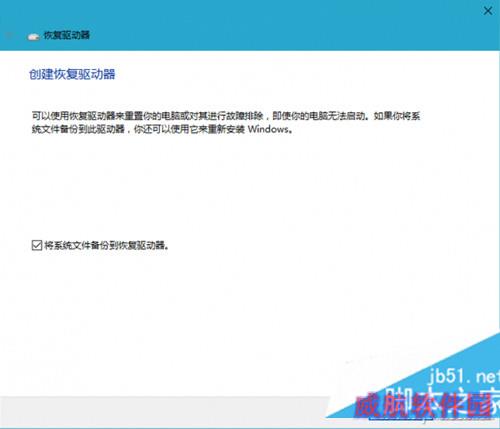Click the faint back arrow in header
This screenshot has height=429, width=500.
pos(10,35)
